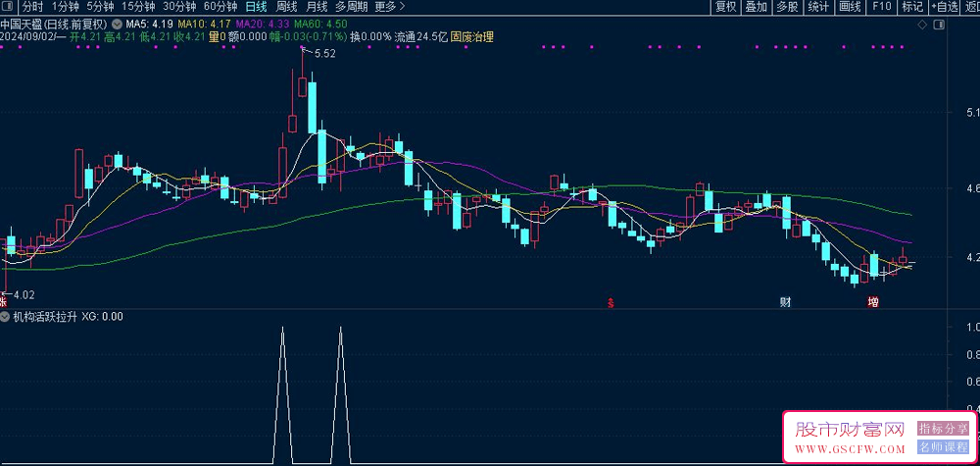
Task: Open the 多周期 multi-period view
Action: pyautogui.click(x=351, y=7)
